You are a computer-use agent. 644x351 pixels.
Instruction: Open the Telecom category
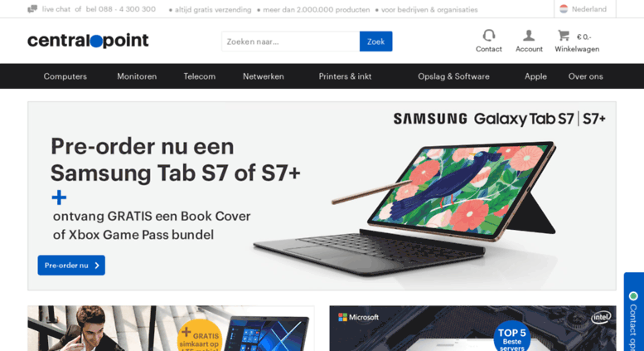pos(199,76)
